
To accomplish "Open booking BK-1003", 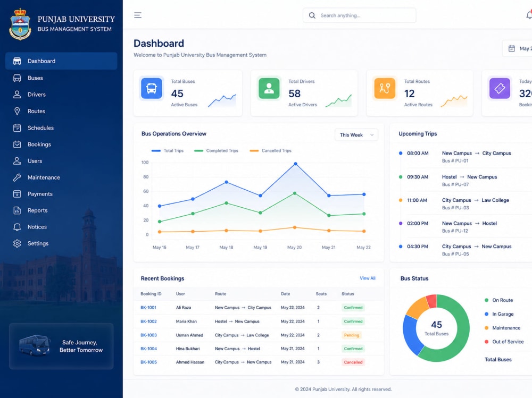I will (148, 335).
